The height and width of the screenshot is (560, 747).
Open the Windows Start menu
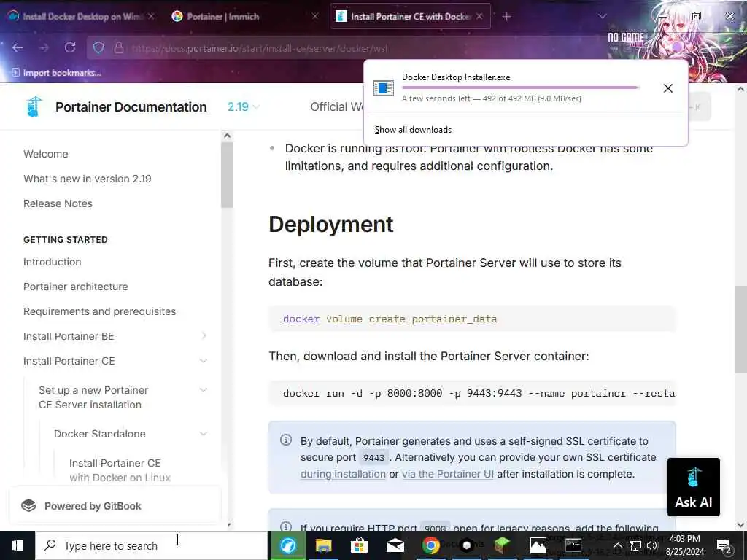(x=18, y=545)
